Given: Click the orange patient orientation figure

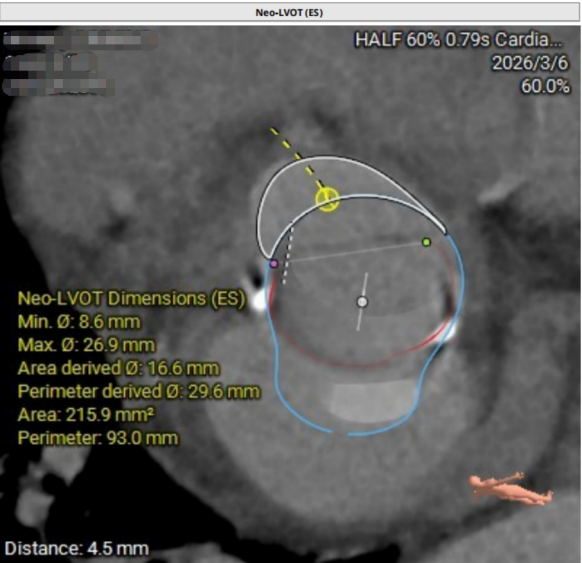Looking at the screenshot, I should 511,488.
